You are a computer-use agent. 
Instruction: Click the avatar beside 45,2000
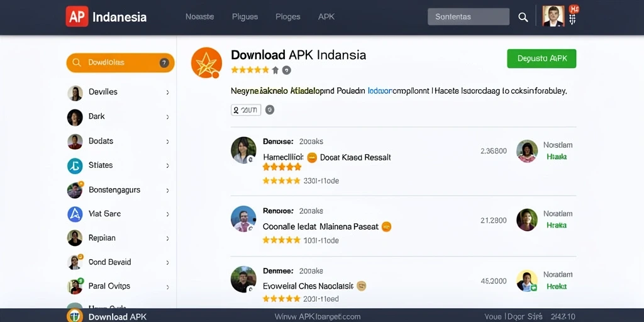(527, 281)
